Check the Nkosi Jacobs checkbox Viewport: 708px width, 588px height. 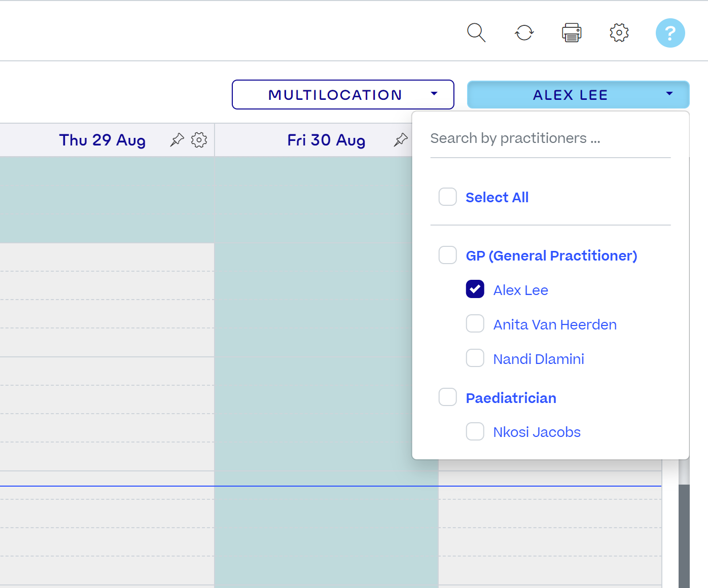pyautogui.click(x=475, y=431)
